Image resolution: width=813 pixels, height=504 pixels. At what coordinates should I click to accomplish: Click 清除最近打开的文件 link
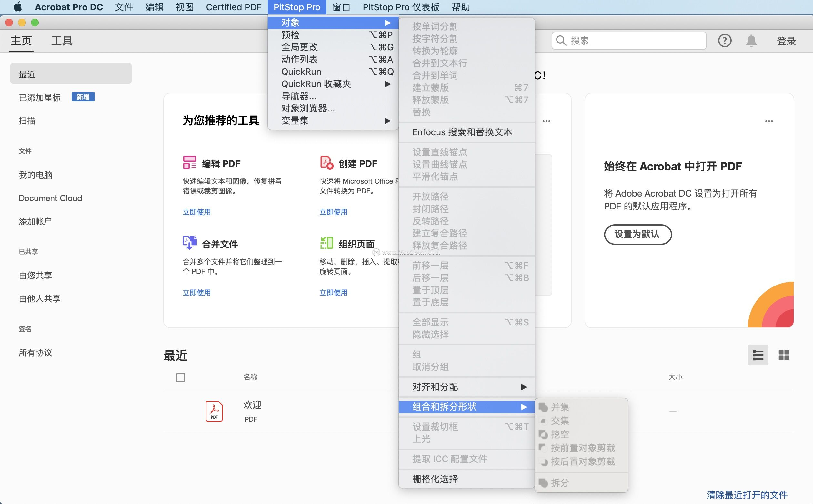tap(746, 495)
